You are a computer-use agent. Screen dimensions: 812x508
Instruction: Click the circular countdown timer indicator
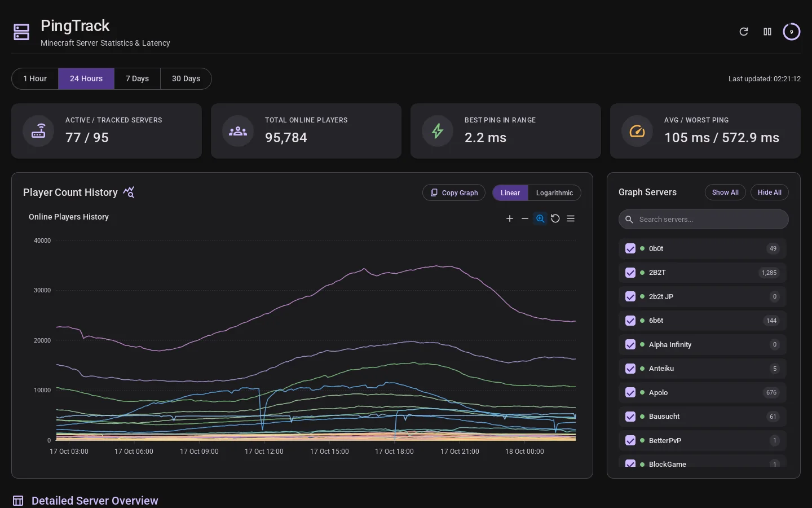coord(792,32)
